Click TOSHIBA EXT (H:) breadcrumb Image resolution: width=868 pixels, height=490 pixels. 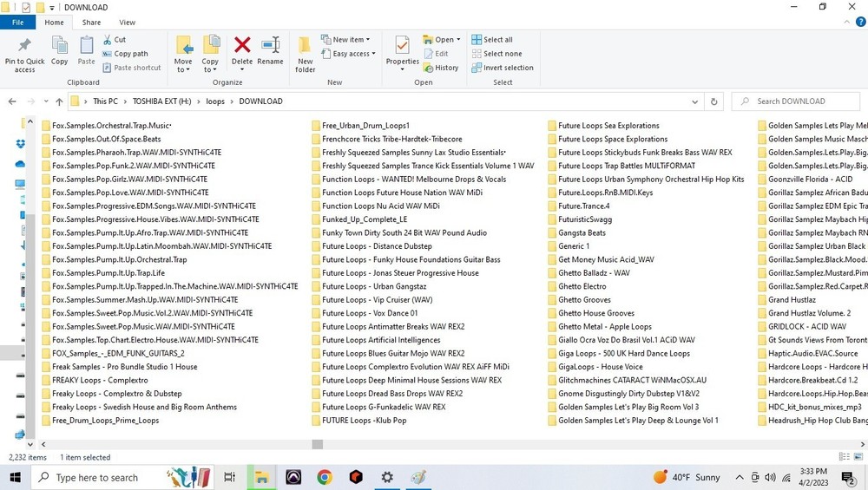point(161,101)
